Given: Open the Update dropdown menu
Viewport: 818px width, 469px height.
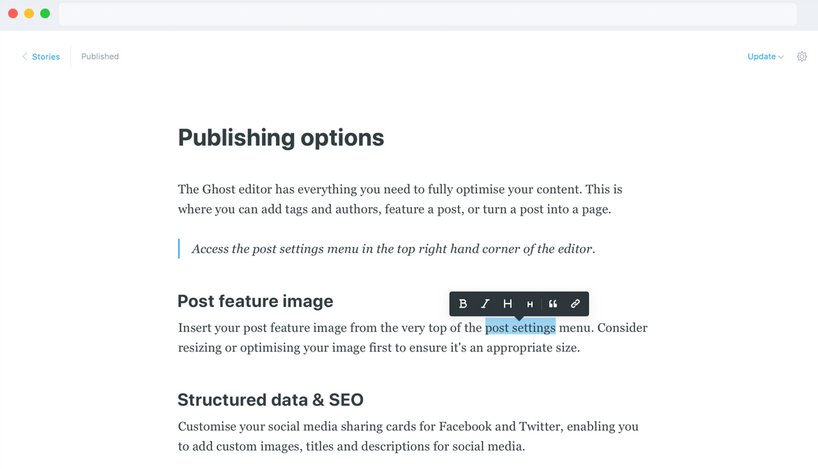Looking at the screenshot, I should pyautogui.click(x=765, y=56).
